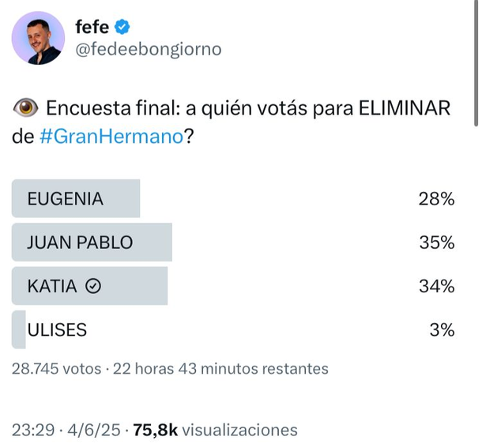Open fefe's profile picture
The height and width of the screenshot is (448, 482).
pos(38,38)
